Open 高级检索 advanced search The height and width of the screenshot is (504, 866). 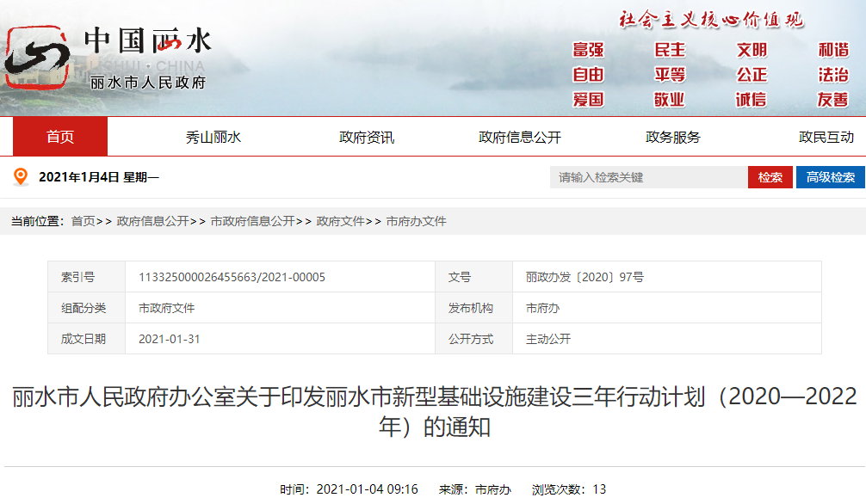(830, 177)
